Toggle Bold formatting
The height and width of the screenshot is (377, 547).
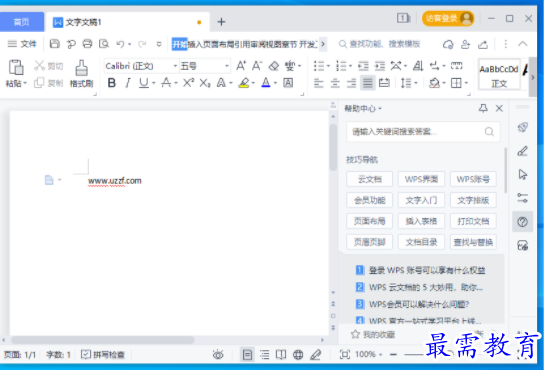pyautogui.click(x=112, y=83)
